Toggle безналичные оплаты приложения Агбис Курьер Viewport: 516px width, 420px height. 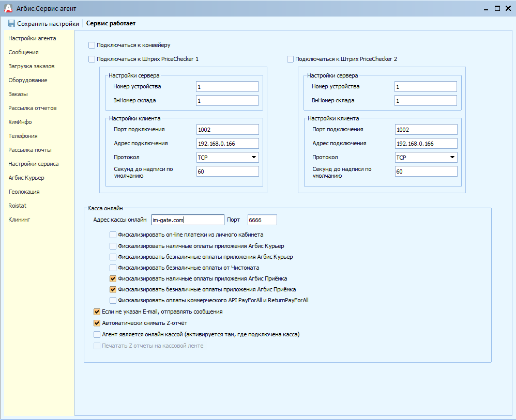[x=113, y=257]
